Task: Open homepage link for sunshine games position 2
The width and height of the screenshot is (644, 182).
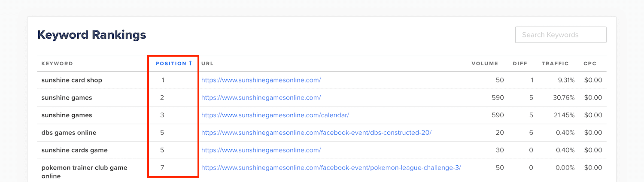Action: click(261, 98)
